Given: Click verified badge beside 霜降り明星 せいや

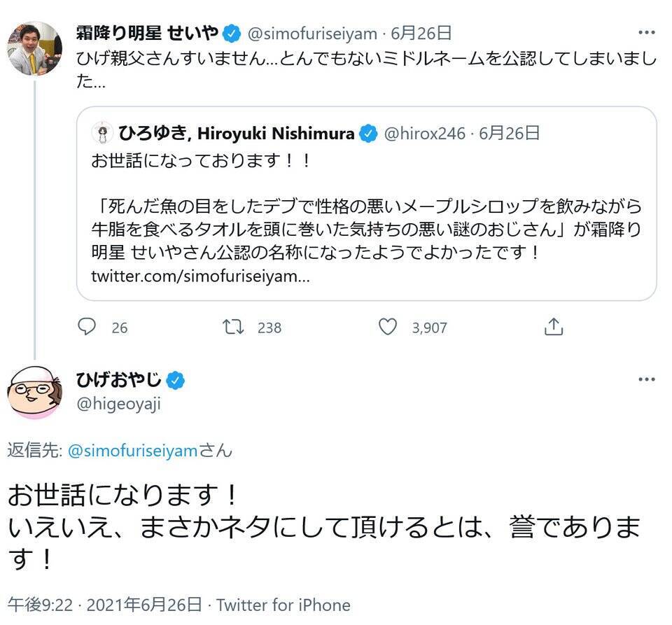Looking at the screenshot, I should (232, 33).
